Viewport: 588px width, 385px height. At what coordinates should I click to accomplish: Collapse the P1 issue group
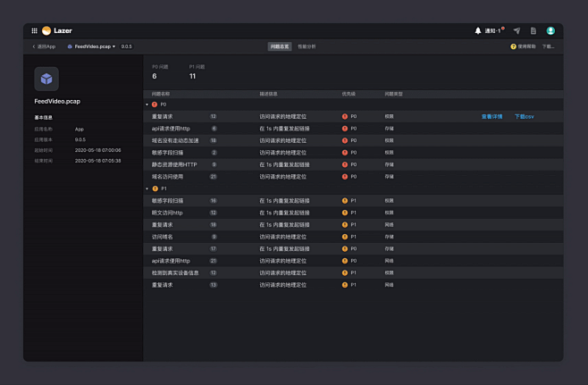click(147, 188)
